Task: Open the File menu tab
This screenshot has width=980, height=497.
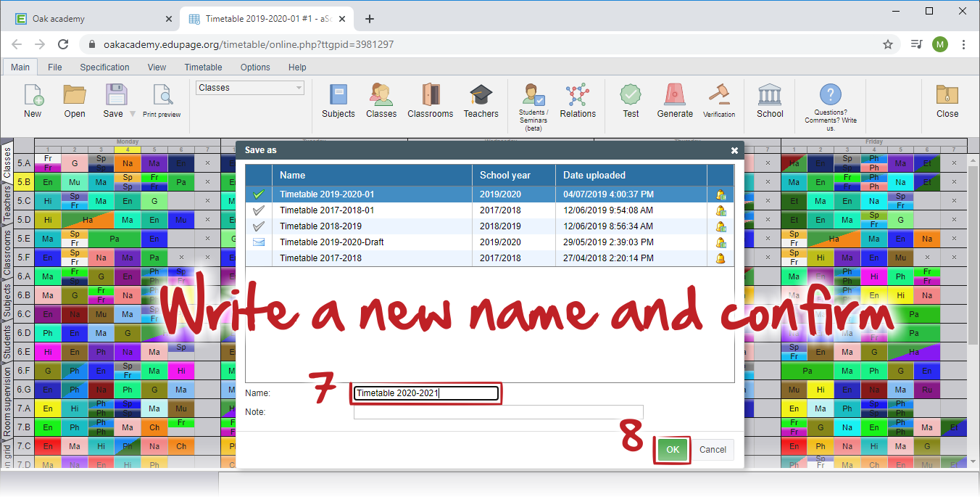Action: tap(55, 67)
